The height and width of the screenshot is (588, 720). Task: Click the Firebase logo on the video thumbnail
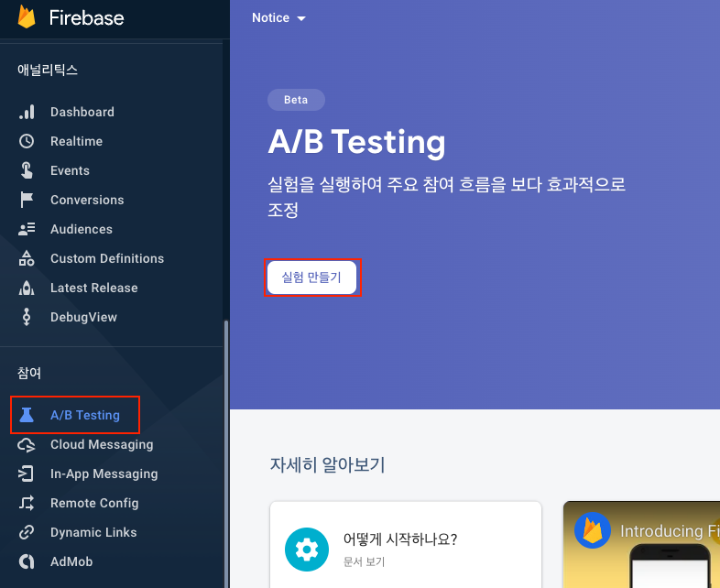coord(593,530)
